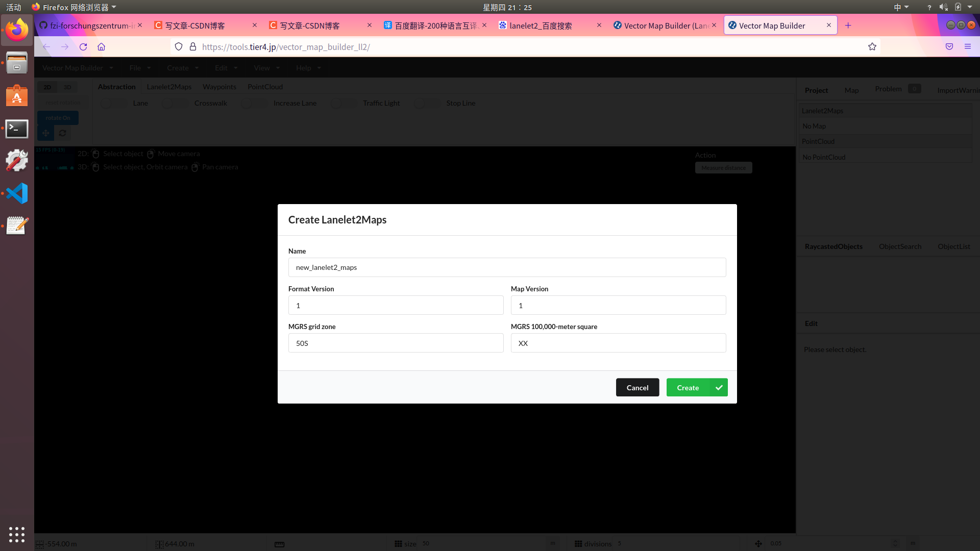Open the Project tab in right panel
The width and height of the screenshot is (980, 551).
[x=816, y=90]
